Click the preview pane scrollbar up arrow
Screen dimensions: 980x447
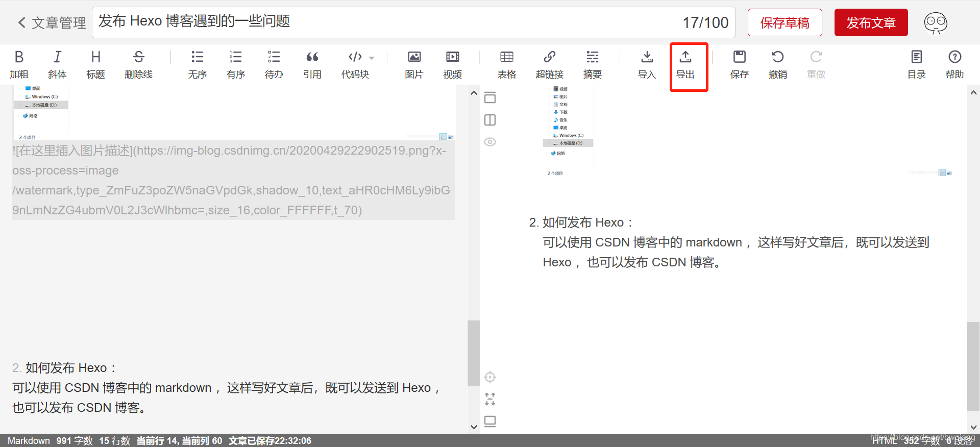973,93
